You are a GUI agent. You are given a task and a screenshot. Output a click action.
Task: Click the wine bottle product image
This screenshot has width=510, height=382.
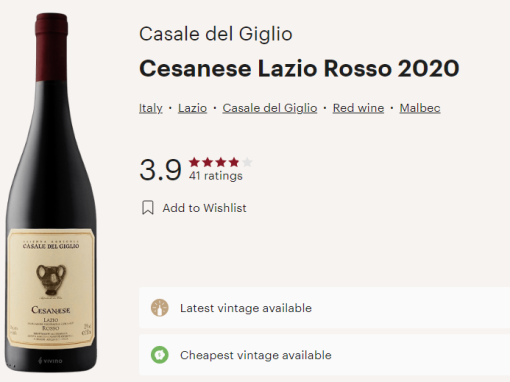51,192
